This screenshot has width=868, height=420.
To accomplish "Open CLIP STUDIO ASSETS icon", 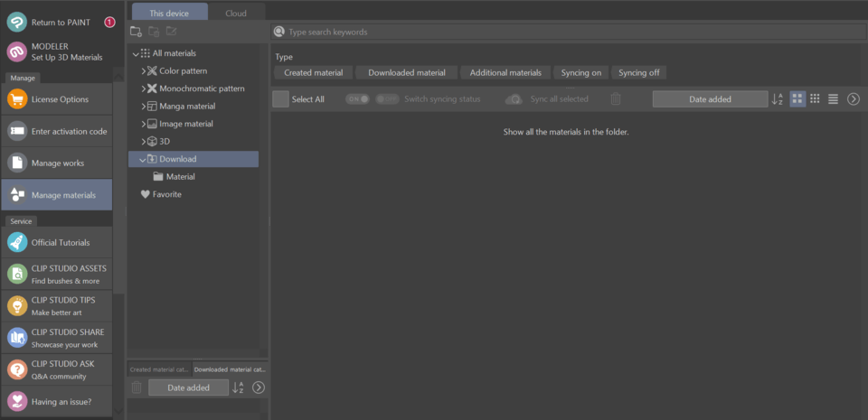I will pos(17,274).
